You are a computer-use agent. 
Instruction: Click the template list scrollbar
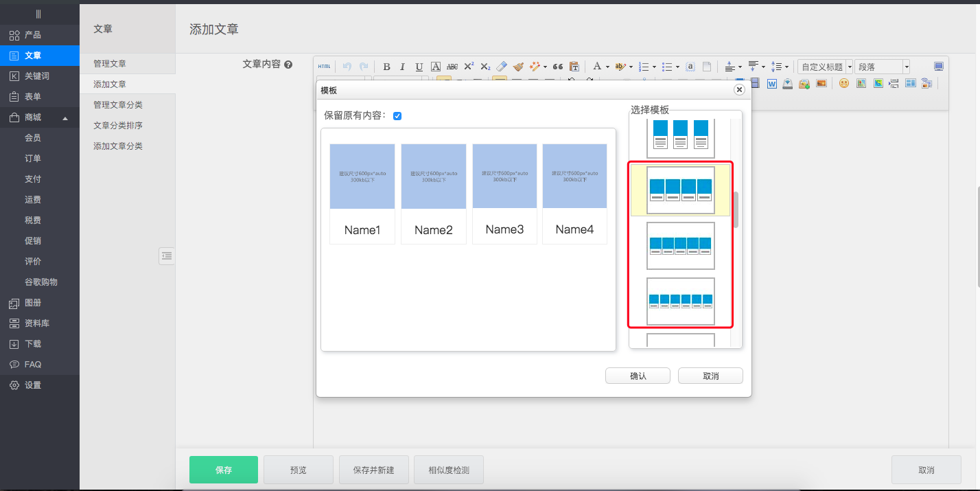coord(736,209)
